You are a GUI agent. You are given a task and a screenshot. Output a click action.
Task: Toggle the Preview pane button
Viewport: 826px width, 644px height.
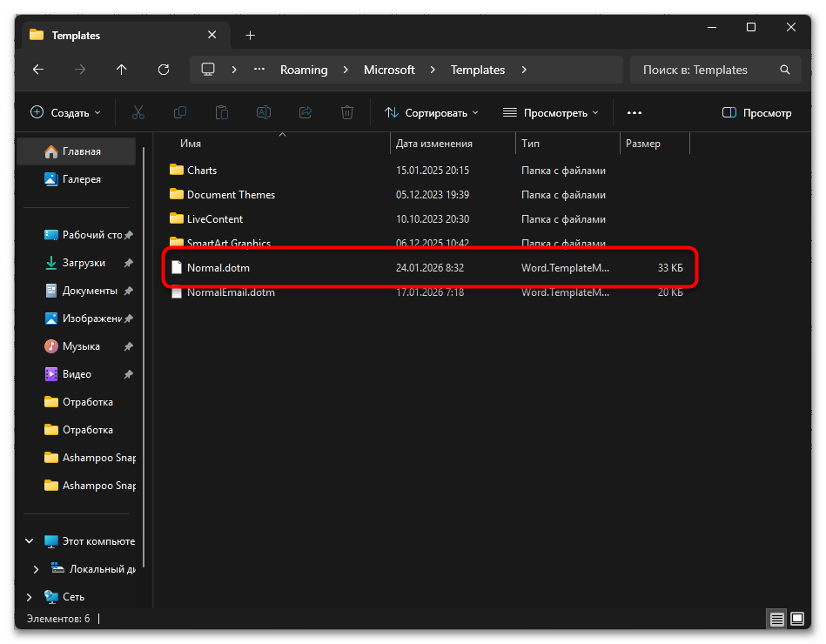coord(757,112)
